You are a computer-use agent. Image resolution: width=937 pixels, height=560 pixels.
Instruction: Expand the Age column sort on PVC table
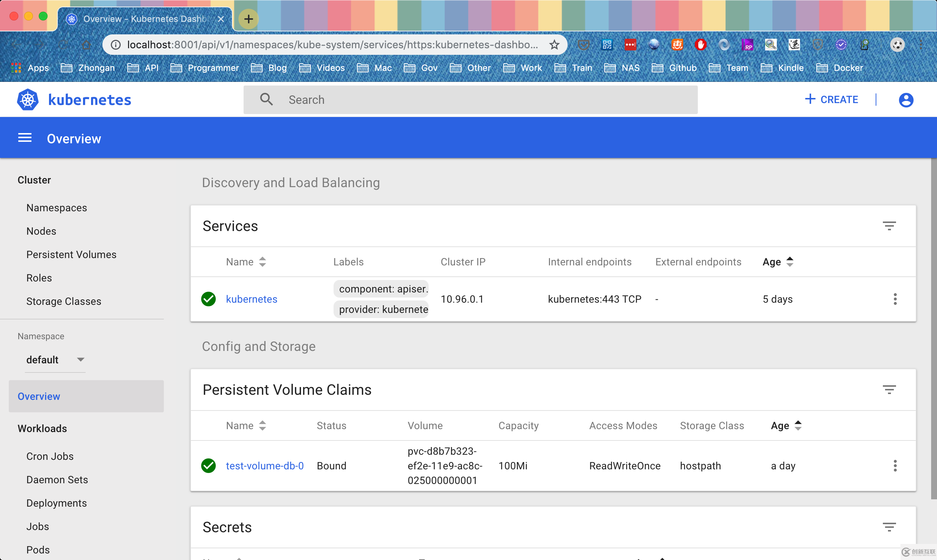(x=799, y=425)
